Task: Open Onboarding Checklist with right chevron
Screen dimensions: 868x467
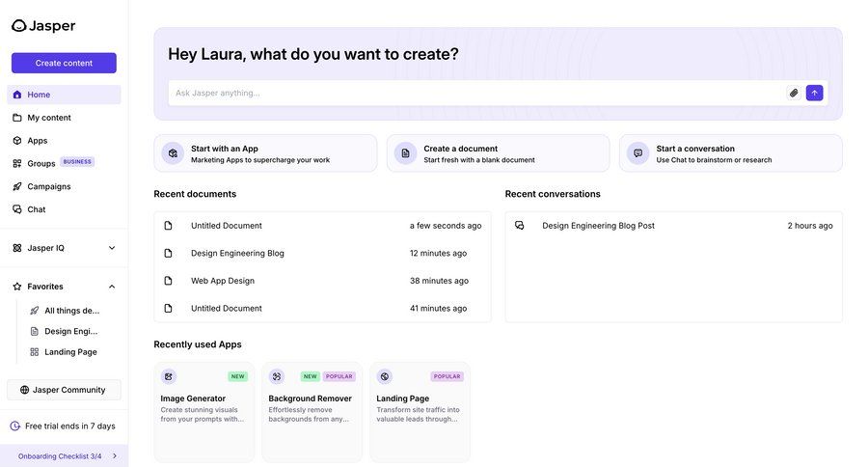Action: (x=115, y=456)
